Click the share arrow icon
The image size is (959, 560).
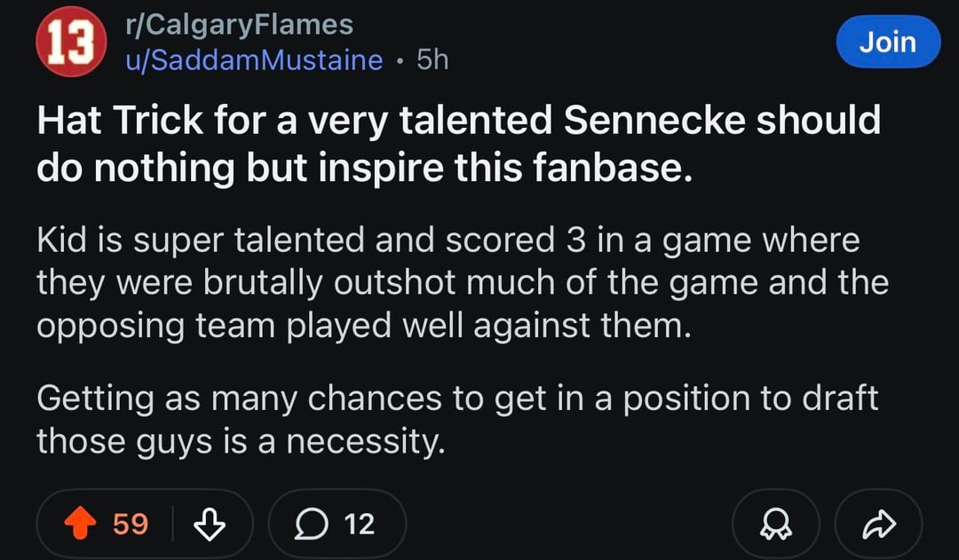tap(879, 524)
